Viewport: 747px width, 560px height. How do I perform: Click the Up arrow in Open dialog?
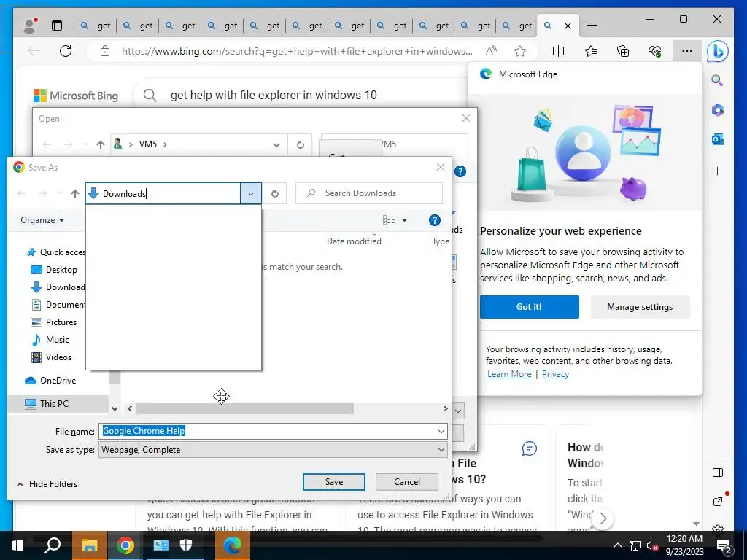[x=100, y=145]
